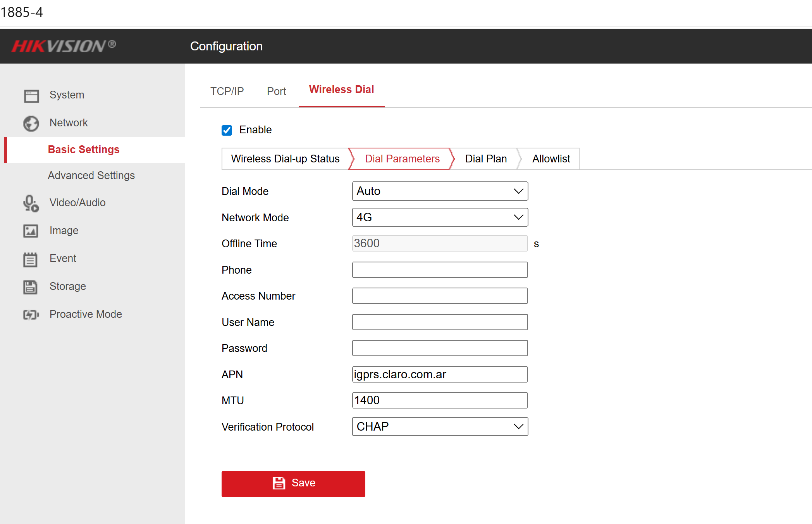Click the APN input field
The height and width of the screenshot is (524, 812).
[x=440, y=374]
